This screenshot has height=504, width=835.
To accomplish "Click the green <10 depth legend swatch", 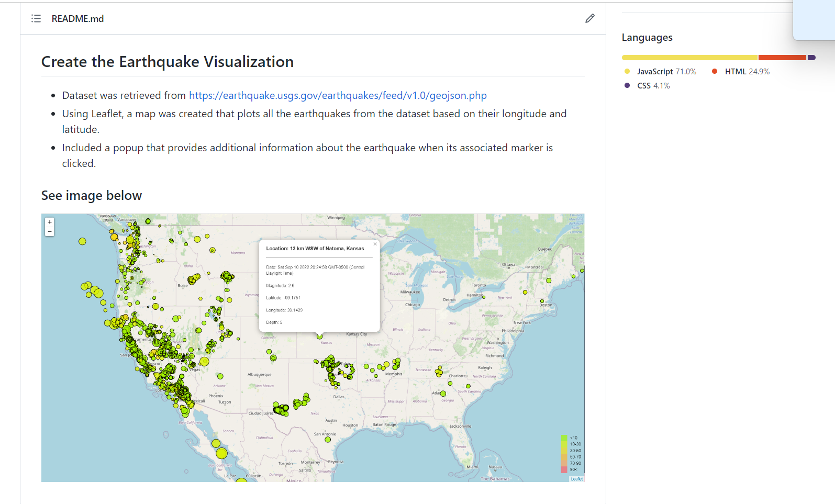I will pyautogui.click(x=564, y=438).
